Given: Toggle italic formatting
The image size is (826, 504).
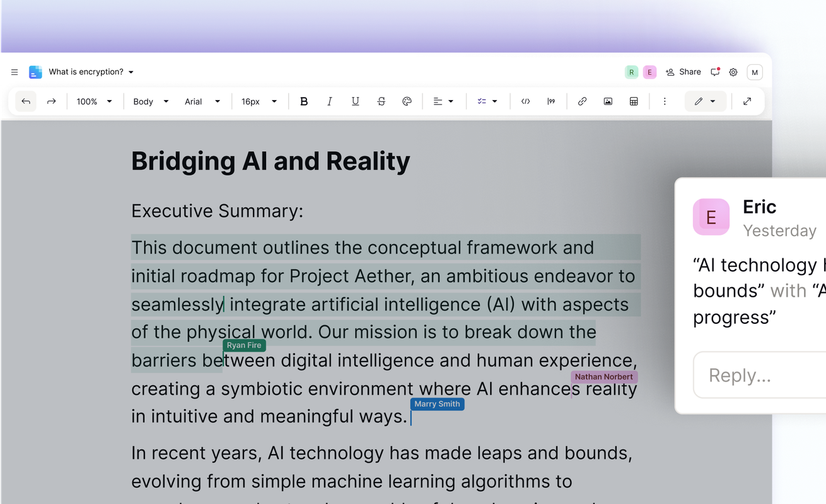Looking at the screenshot, I should pyautogui.click(x=330, y=101).
